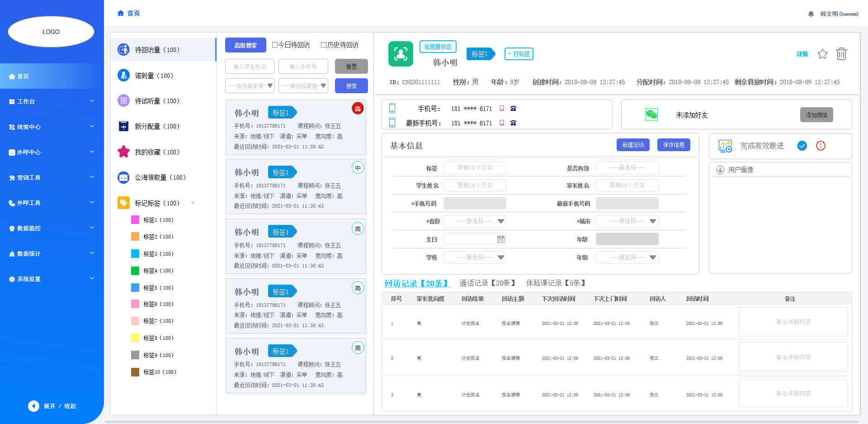Click the red mobile icon beside 手机号
This screenshot has height=424, width=868.
click(x=502, y=109)
